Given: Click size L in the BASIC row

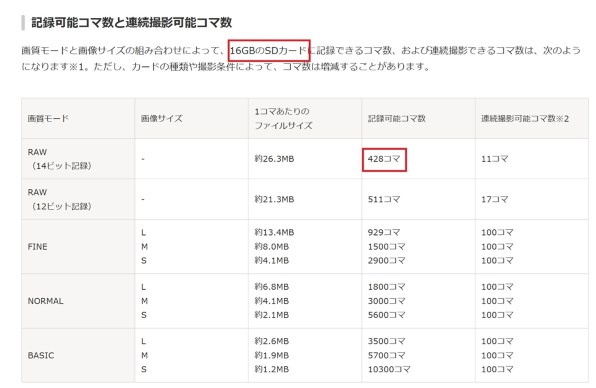Looking at the screenshot, I should pos(143,341).
